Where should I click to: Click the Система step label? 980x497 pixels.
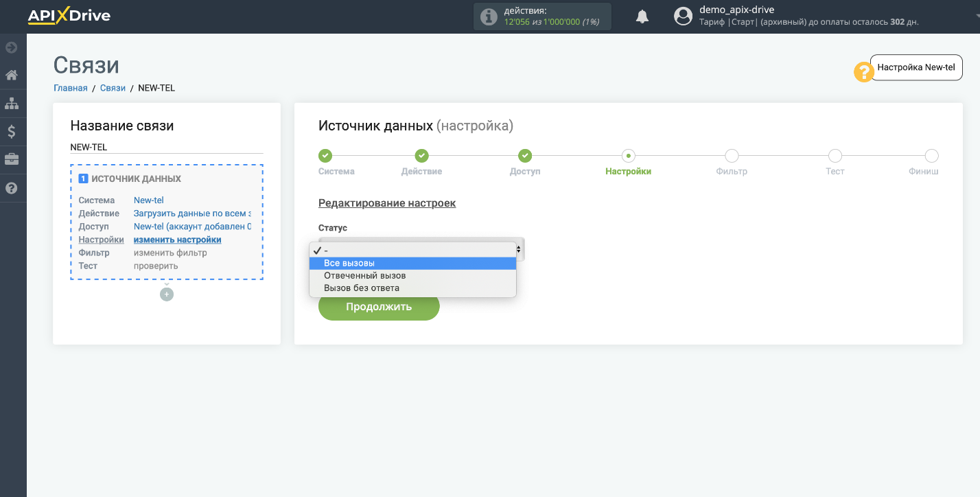pyautogui.click(x=336, y=172)
